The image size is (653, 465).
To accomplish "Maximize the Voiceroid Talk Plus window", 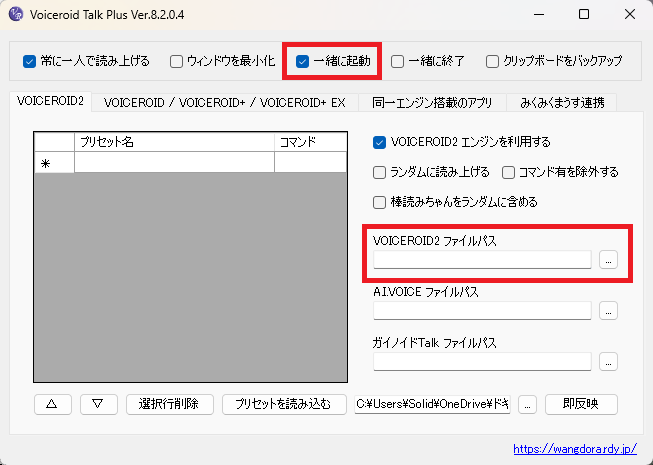I will click(x=584, y=15).
